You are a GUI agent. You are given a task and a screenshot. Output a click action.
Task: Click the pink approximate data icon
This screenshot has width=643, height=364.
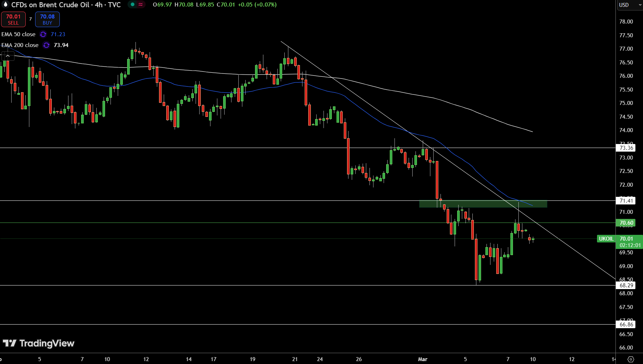[x=141, y=5]
